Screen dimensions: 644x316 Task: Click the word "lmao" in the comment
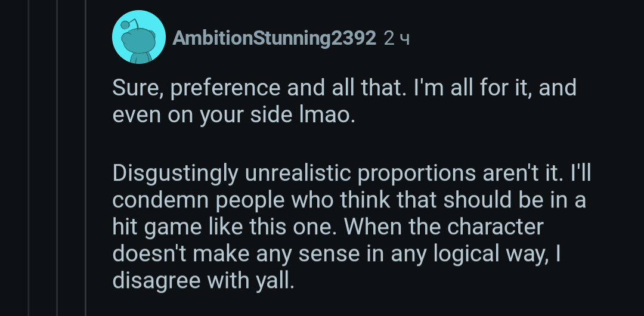[329, 115]
